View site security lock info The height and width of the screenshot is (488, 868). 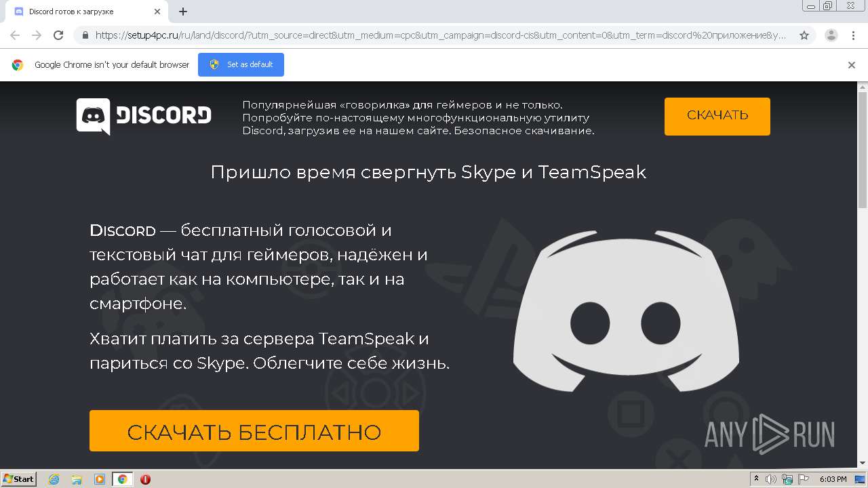click(x=85, y=35)
